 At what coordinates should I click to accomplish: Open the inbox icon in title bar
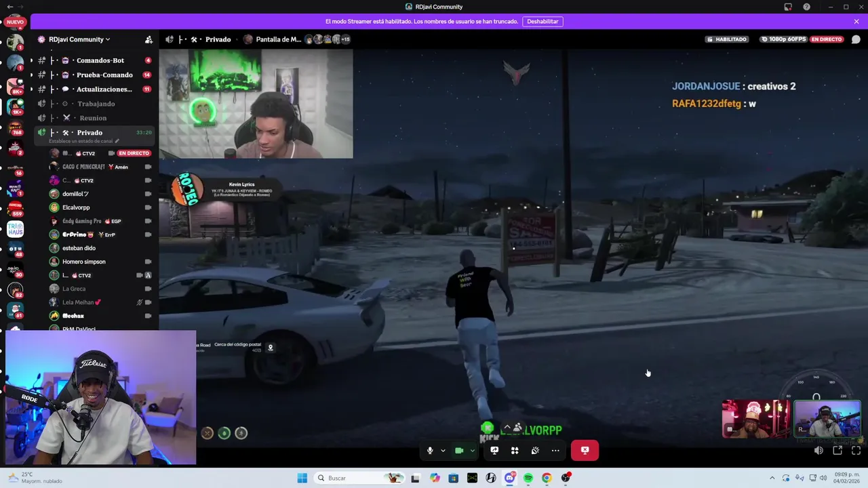tap(788, 7)
